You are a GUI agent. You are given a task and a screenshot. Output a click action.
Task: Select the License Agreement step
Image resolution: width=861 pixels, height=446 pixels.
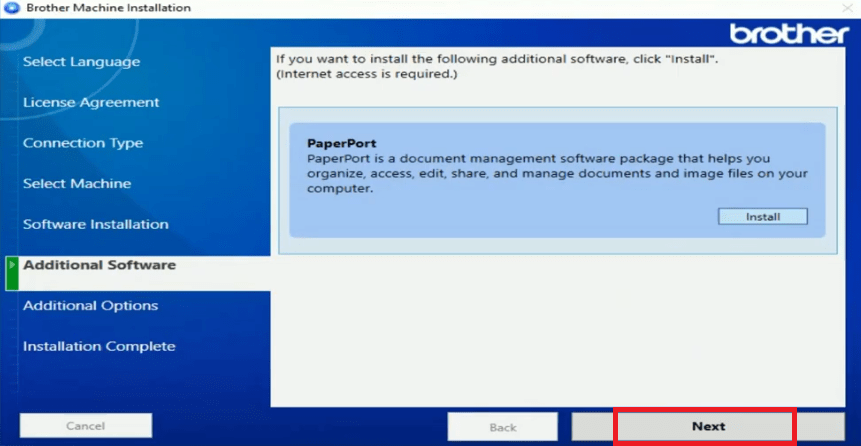coord(91,103)
